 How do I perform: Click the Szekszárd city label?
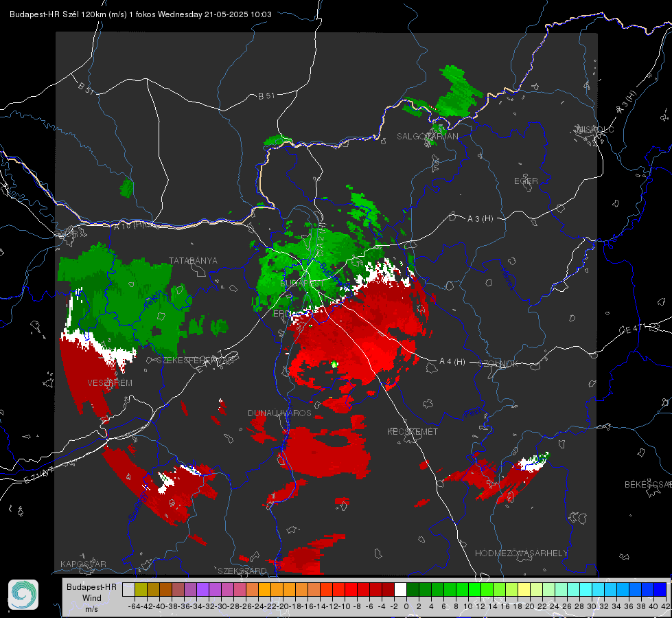pos(242,571)
